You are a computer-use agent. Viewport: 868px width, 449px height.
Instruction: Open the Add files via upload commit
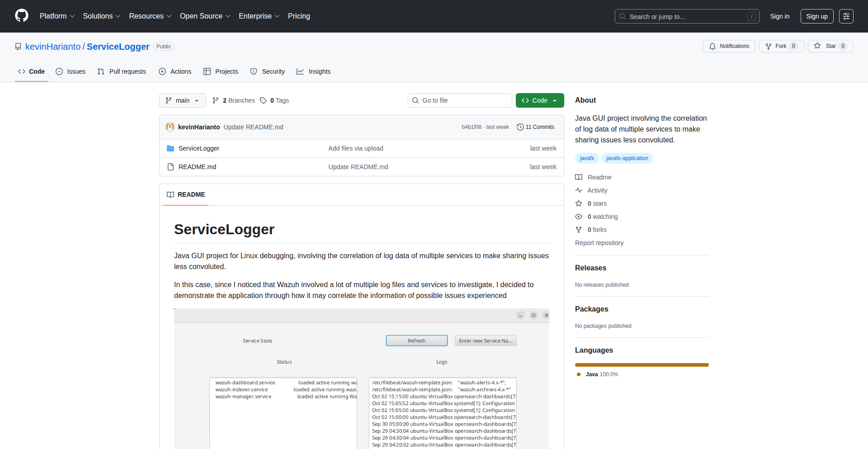click(x=356, y=148)
